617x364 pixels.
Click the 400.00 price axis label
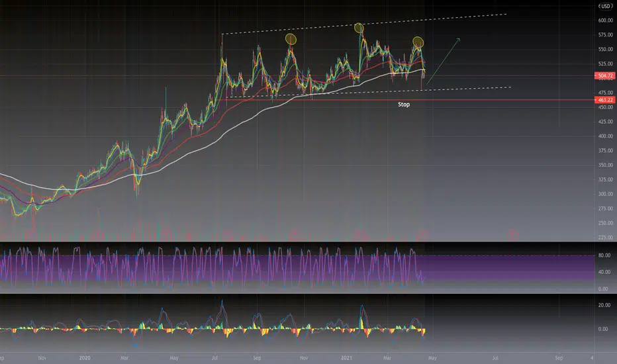pyautogui.click(x=605, y=136)
